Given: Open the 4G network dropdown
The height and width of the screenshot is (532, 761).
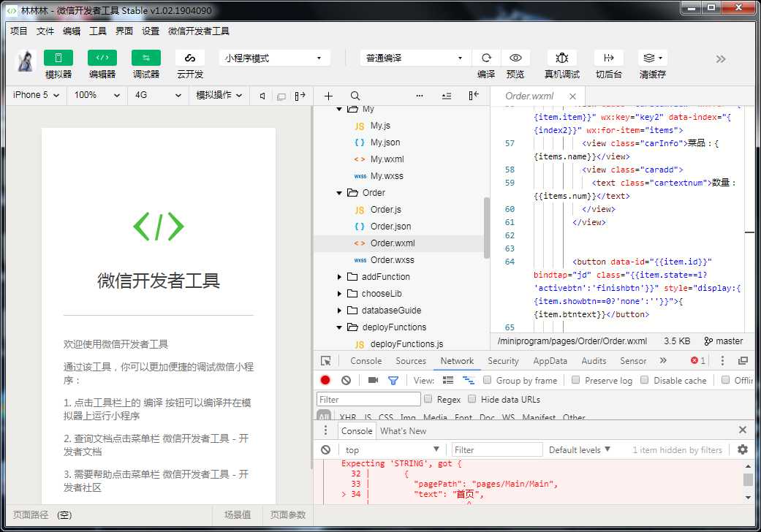Looking at the screenshot, I should (156, 95).
